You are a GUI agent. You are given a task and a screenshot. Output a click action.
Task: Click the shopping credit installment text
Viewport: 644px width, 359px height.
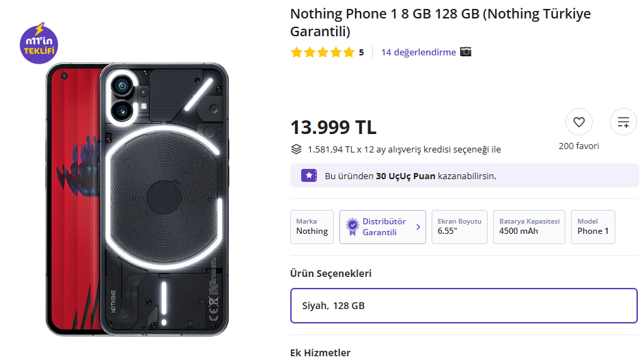click(404, 150)
